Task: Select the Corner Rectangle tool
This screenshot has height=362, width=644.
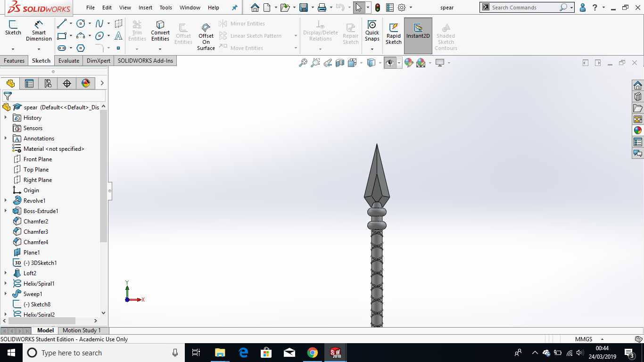Action: 61,36
